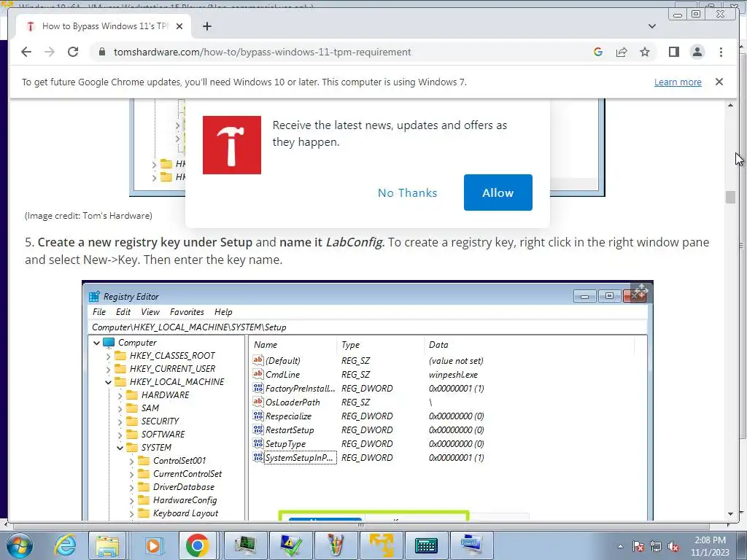Screen dimensions: 747x560
Task: Open Windows Media Player from the taskbar
Action: [x=153, y=545]
